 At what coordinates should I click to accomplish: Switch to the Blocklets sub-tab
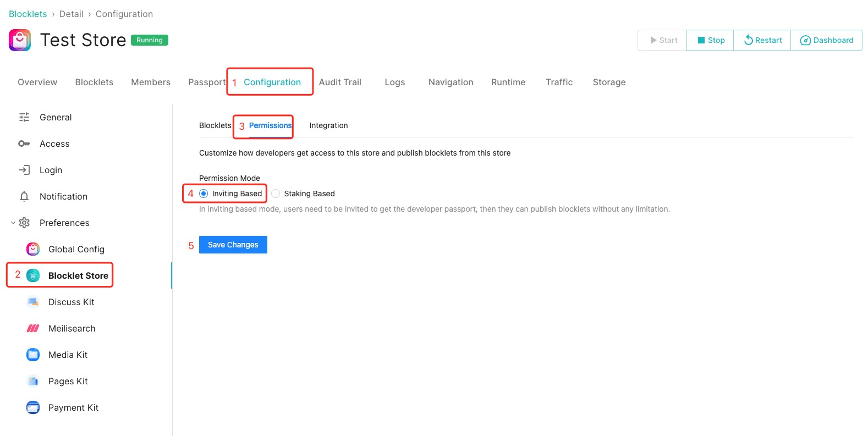tap(215, 125)
